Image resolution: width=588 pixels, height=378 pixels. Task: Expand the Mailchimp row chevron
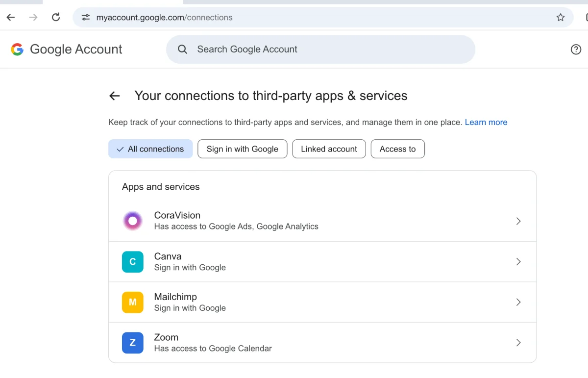(518, 302)
